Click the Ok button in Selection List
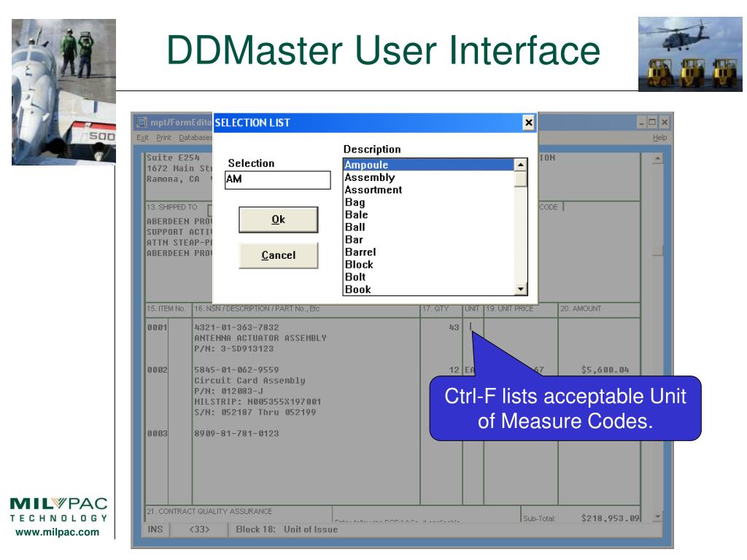The width and height of the screenshot is (747, 560). click(278, 219)
